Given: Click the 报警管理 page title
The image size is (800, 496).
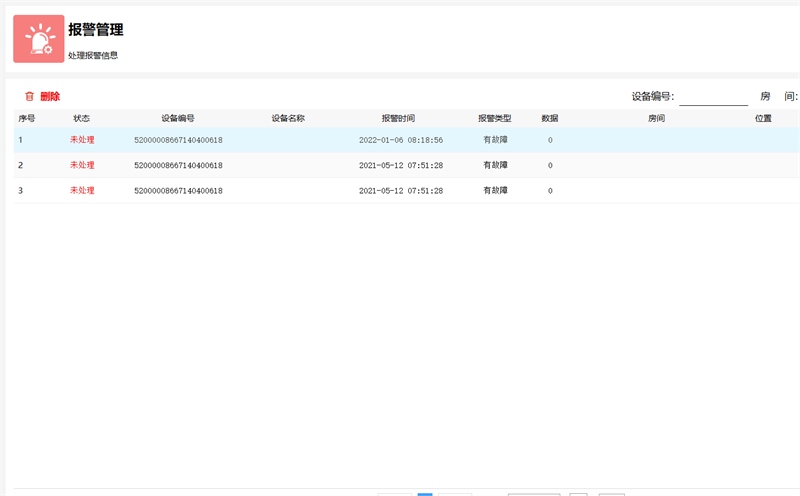Looking at the screenshot, I should (96, 30).
